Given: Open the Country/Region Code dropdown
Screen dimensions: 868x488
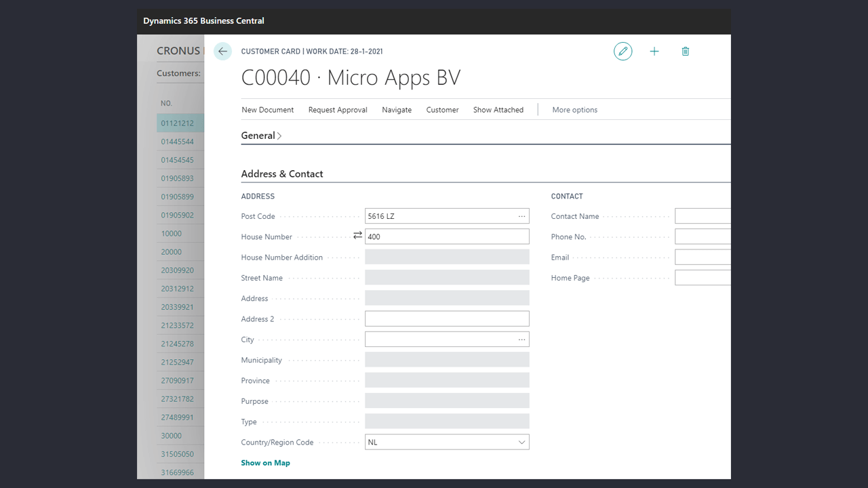Looking at the screenshot, I should tap(521, 443).
